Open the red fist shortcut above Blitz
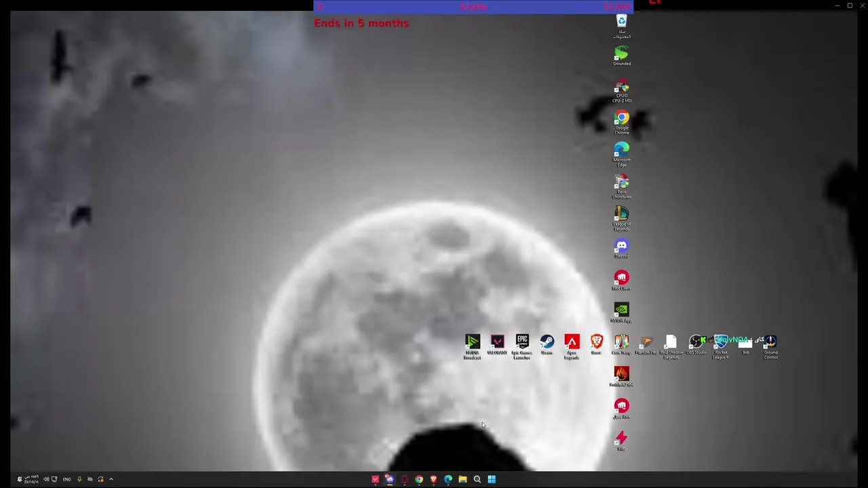Screen dimensions: 868x488 point(622,408)
